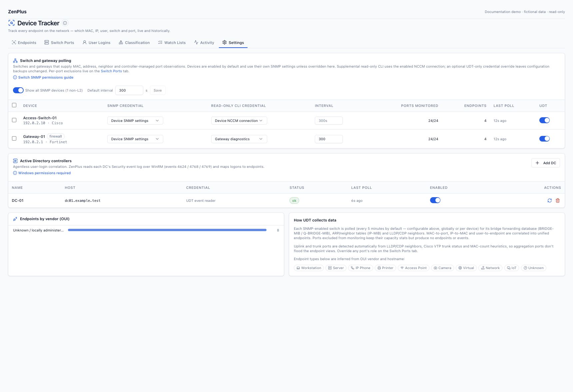Click the Printer endpoint type chip
The image size is (573, 392).
point(385,268)
